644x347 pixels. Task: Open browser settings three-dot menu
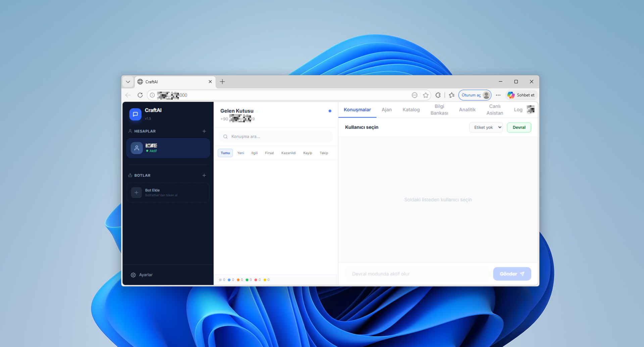pos(498,95)
